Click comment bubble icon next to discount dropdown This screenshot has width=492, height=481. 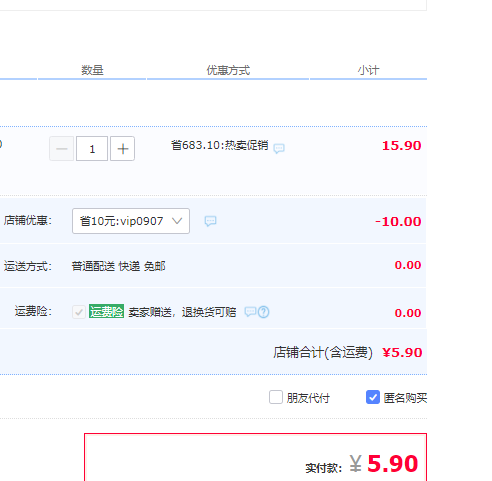[x=210, y=221]
